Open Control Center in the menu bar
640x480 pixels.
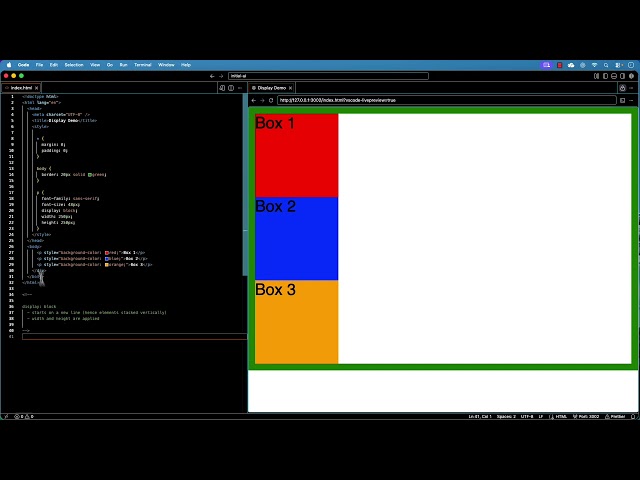point(618,65)
